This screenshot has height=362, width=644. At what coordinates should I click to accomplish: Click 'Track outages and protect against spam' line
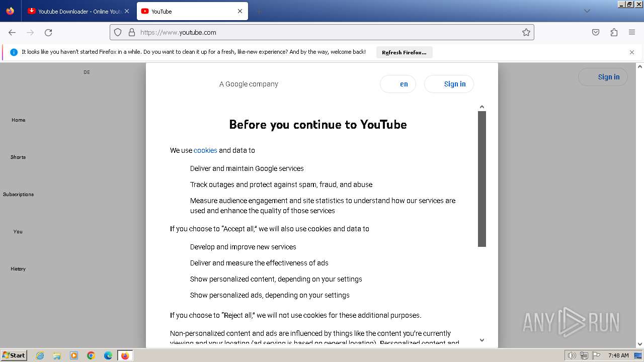281,185
